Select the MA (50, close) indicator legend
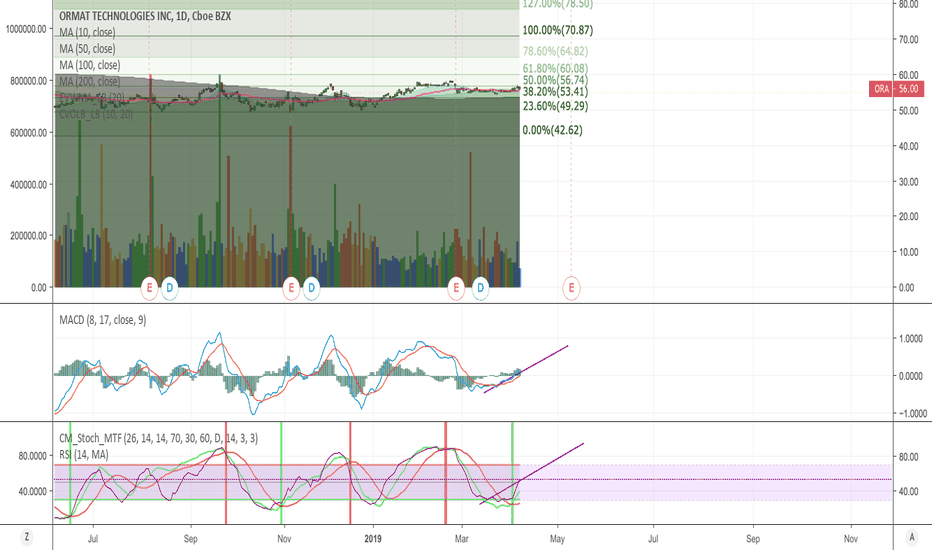The image size is (932, 550). point(87,49)
